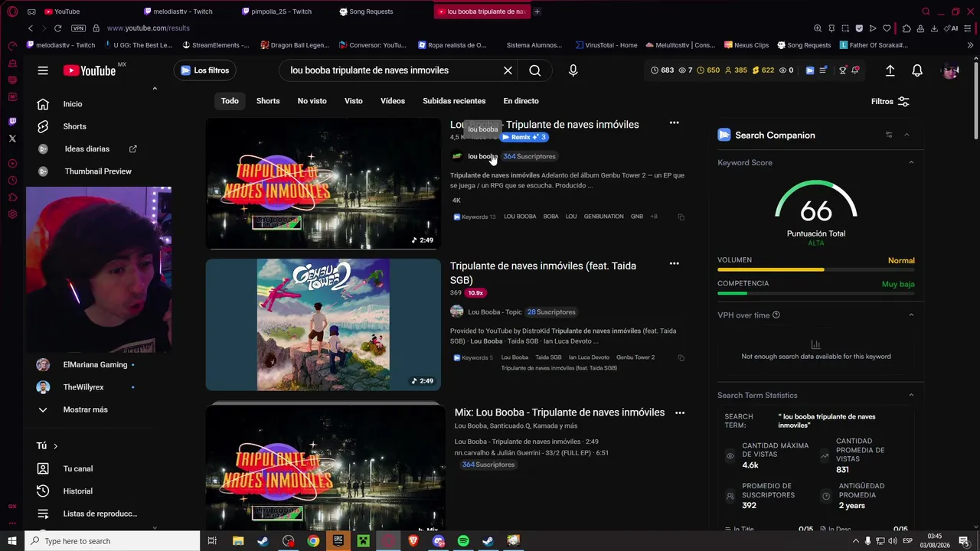Open more options for the Mix result

[679, 413]
